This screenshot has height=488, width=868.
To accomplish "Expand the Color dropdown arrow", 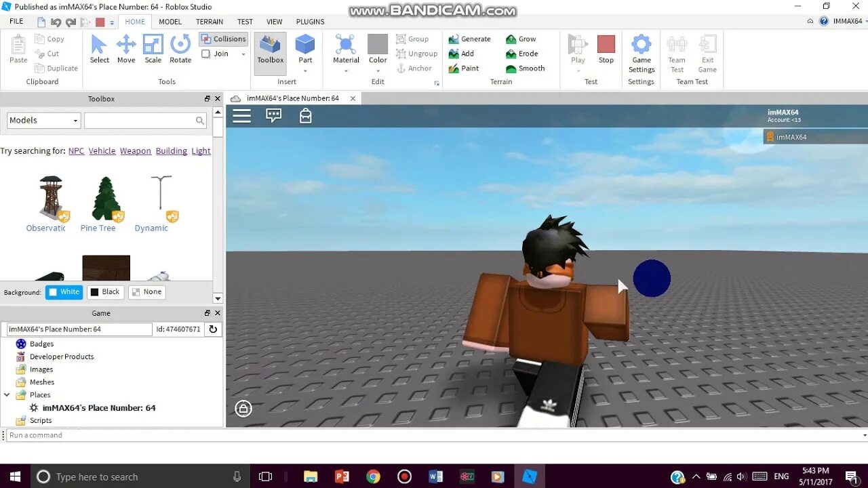I will (378, 70).
